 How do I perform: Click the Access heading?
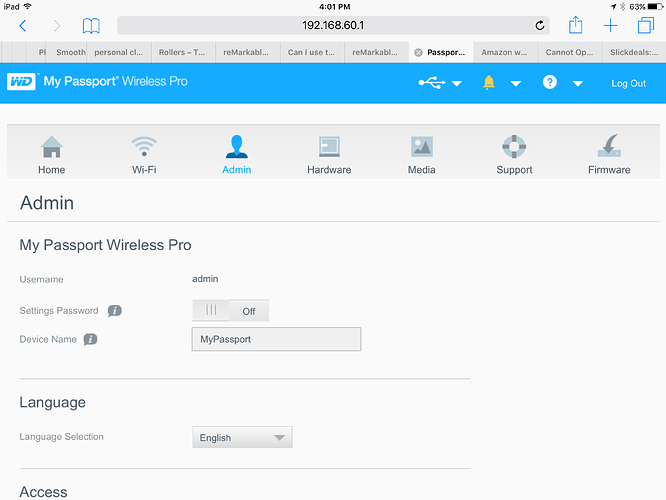click(x=43, y=492)
